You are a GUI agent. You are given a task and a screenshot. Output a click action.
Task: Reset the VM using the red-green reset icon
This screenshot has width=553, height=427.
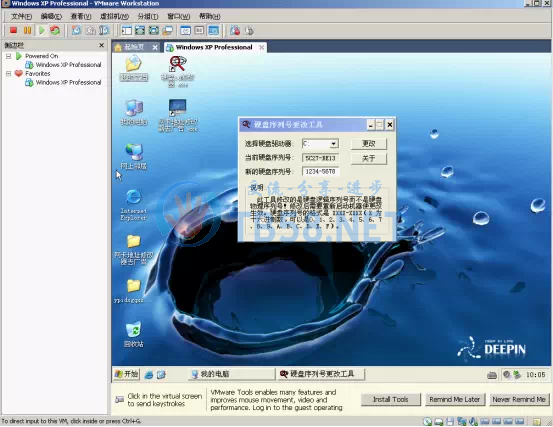(55, 30)
